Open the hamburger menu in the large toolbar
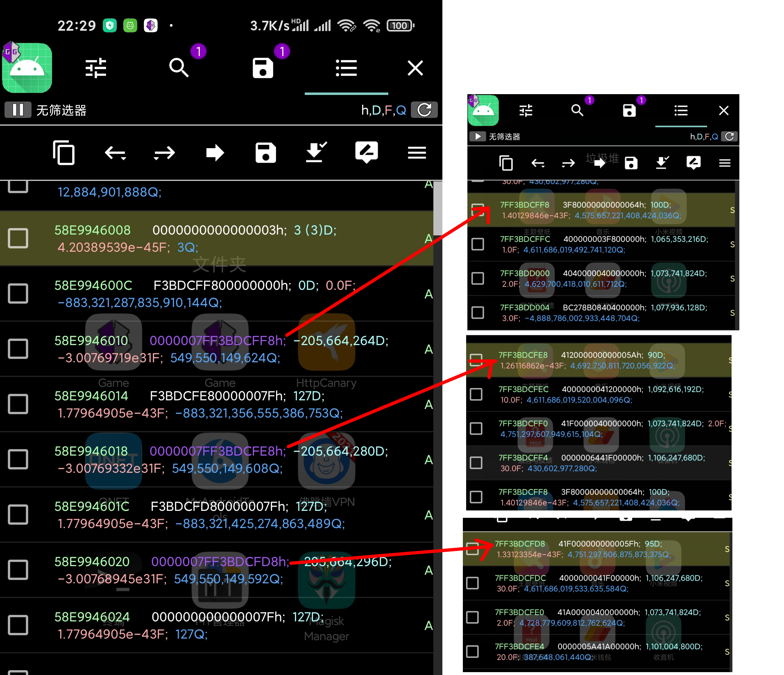 pyautogui.click(x=417, y=153)
